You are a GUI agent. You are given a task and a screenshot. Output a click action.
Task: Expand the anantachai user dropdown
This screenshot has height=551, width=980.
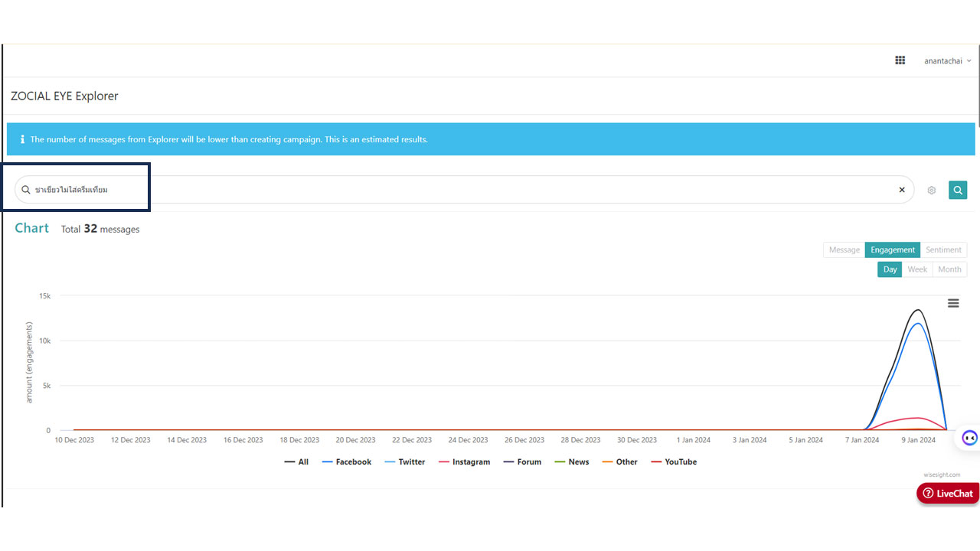point(948,61)
